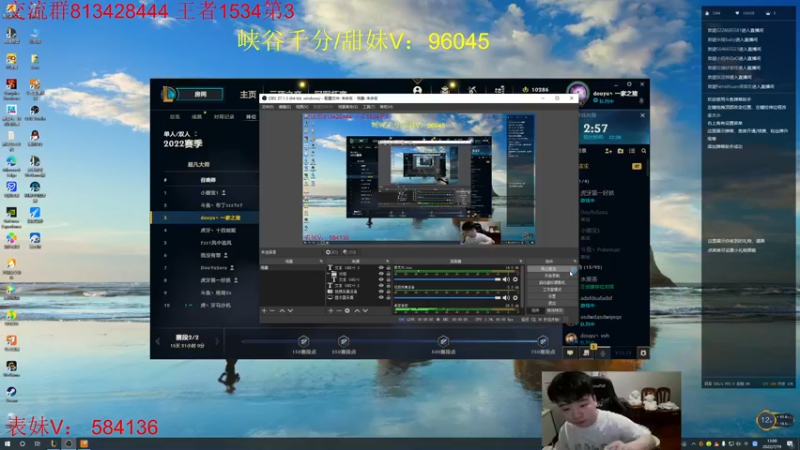The height and width of the screenshot is (450, 800).
Task: Click OBS 停止推流 button
Action: 551,269
